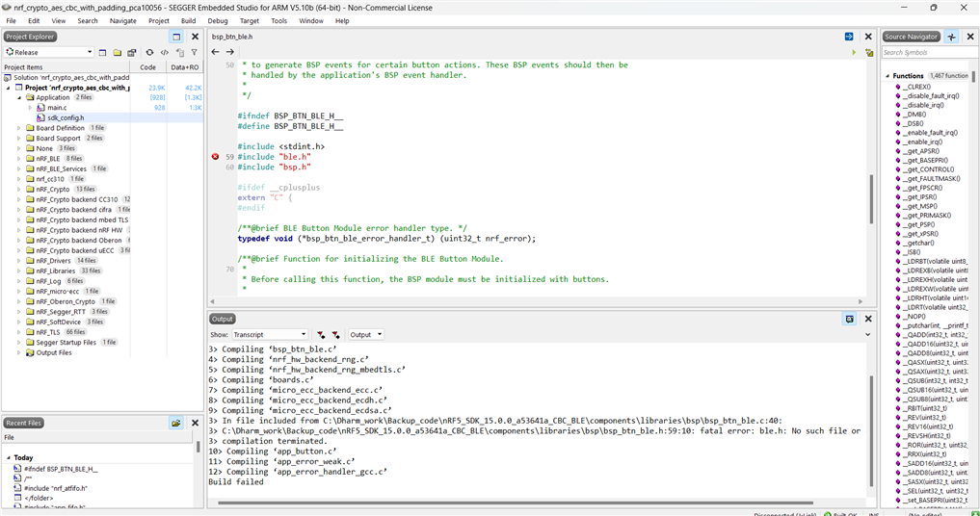Open the Output dropdown in Output panel
This screenshot has width=980, height=516.
tap(365, 335)
